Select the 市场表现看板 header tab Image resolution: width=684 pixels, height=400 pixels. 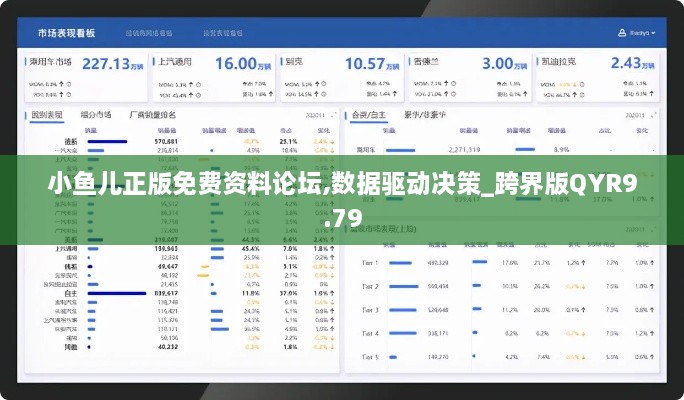(66, 33)
